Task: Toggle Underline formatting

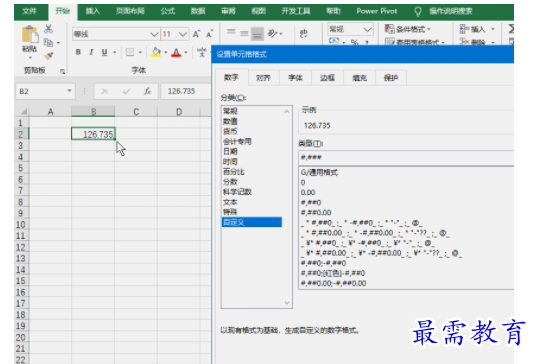Action: click(104, 52)
